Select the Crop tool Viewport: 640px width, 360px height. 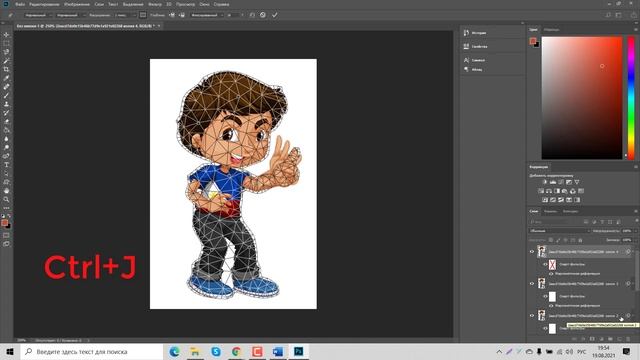tap(6, 69)
